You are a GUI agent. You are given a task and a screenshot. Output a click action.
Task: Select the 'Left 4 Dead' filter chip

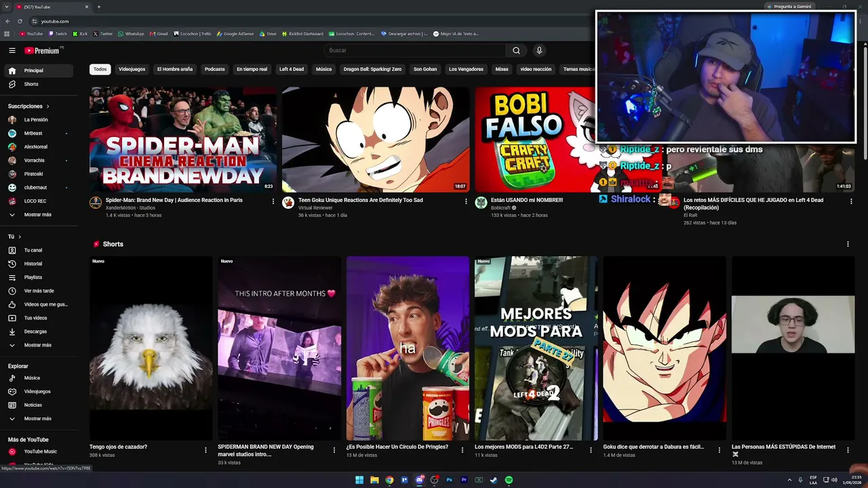click(x=292, y=69)
